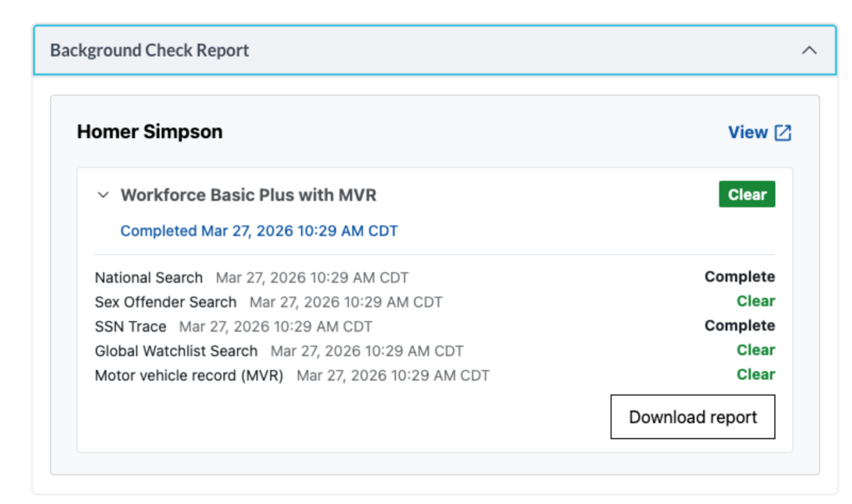The width and height of the screenshot is (852, 504).
Task: Click Complete status of SSN Trace
Action: pos(740,326)
